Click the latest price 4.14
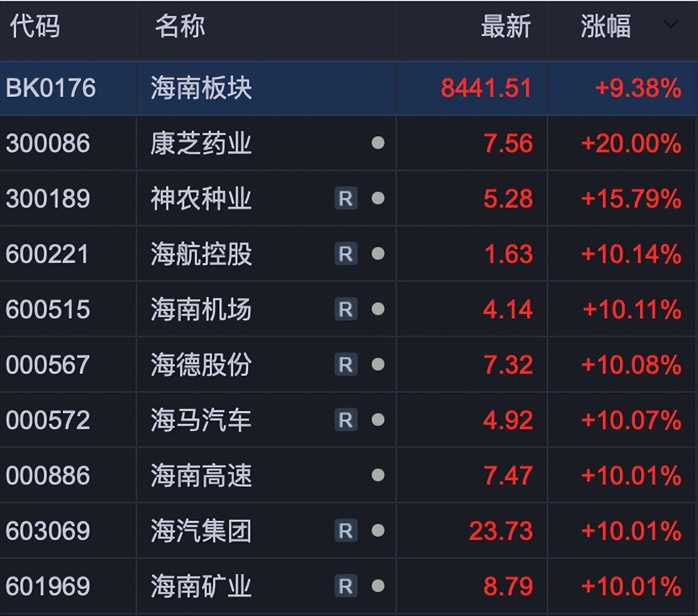This screenshot has height=616, width=698. [508, 310]
